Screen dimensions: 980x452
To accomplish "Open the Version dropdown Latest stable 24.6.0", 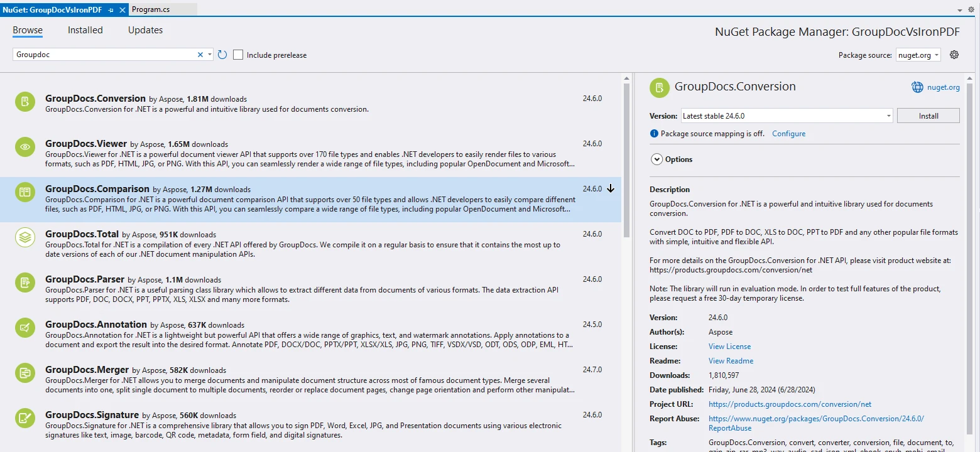I will tap(787, 116).
